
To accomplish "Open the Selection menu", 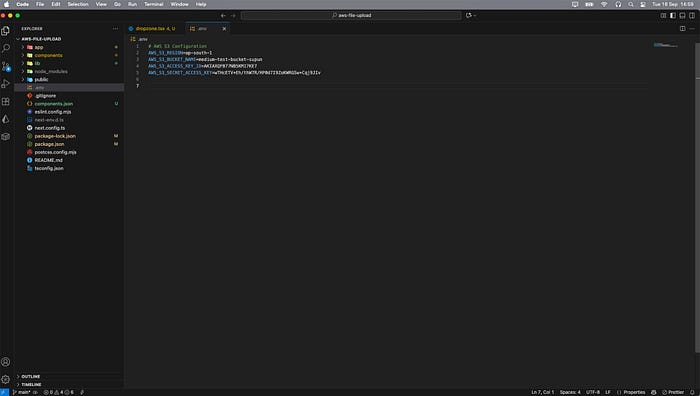I will click(78, 4).
